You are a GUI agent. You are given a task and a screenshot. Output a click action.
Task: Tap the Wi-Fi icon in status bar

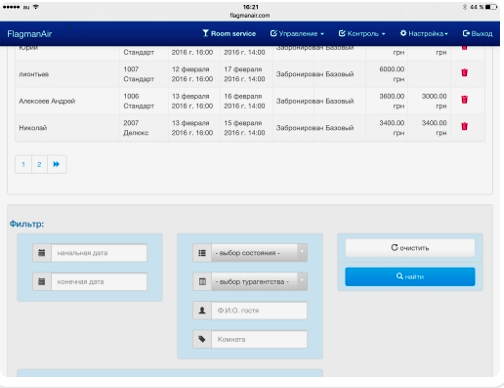coord(35,7)
